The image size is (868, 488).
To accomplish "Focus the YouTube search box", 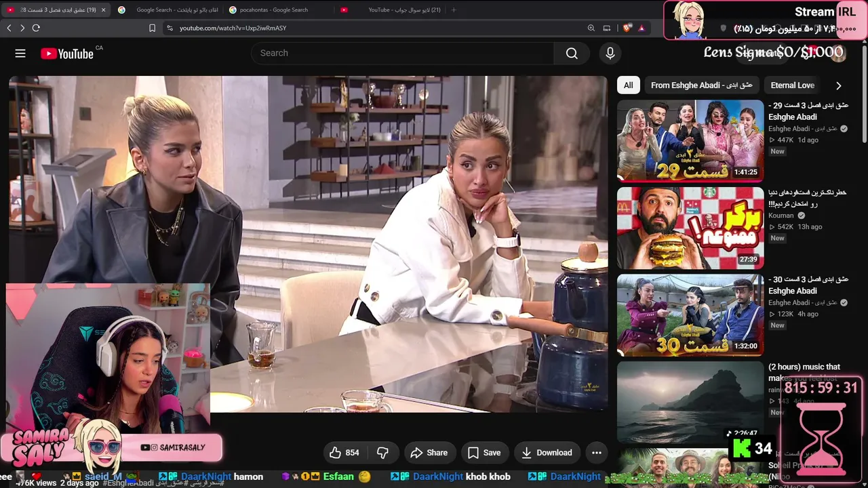I will click(x=402, y=53).
